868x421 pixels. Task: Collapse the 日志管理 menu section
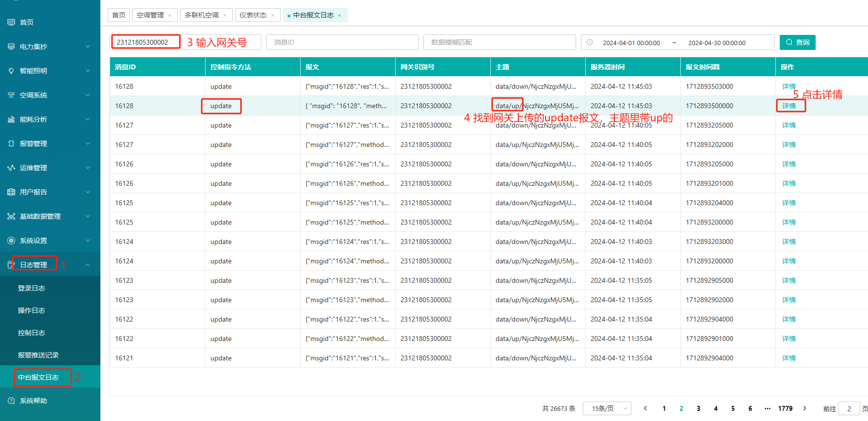pyautogui.click(x=88, y=265)
